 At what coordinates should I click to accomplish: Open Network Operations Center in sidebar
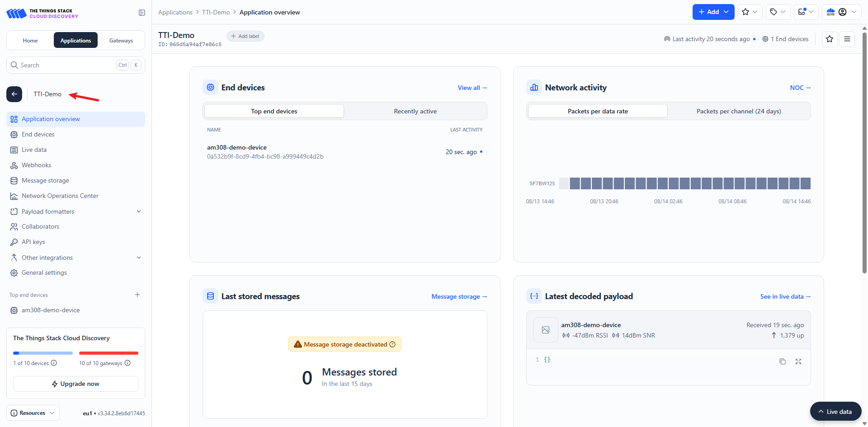pos(75,196)
